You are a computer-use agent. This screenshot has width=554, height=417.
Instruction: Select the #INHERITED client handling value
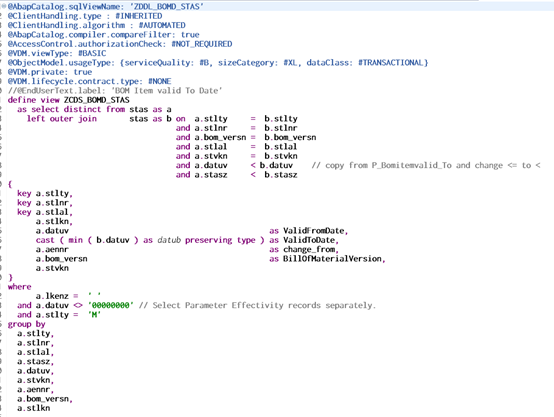point(139,16)
